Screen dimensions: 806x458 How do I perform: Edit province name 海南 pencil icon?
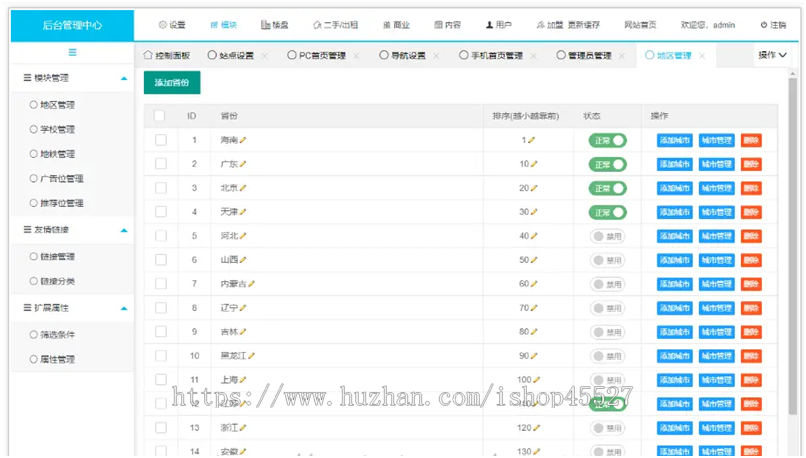tap(243, 140)
